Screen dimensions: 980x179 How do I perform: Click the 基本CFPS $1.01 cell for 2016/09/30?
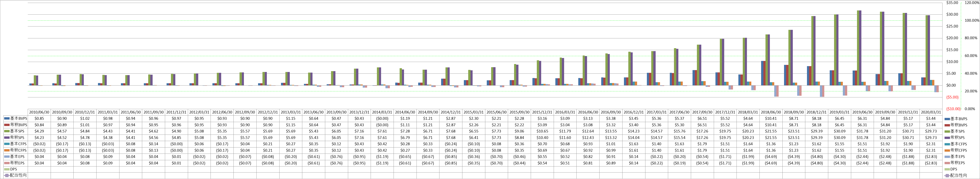[611, 144]
